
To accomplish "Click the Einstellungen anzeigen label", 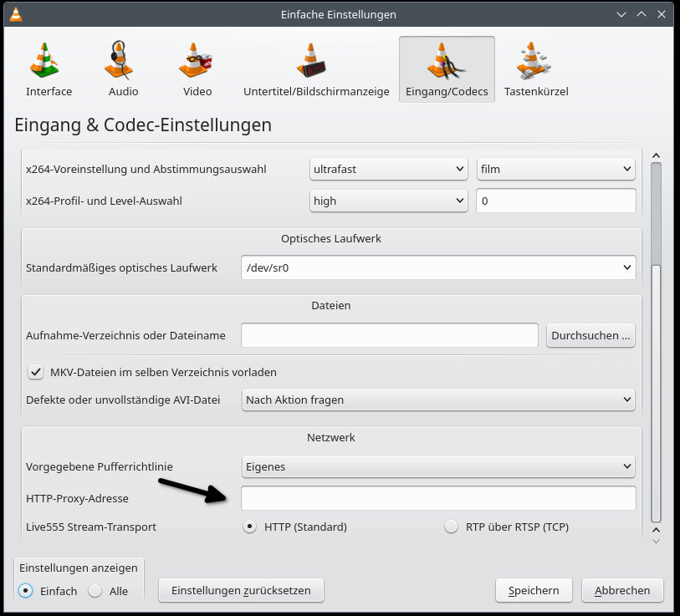I will [x=78, y=568].
